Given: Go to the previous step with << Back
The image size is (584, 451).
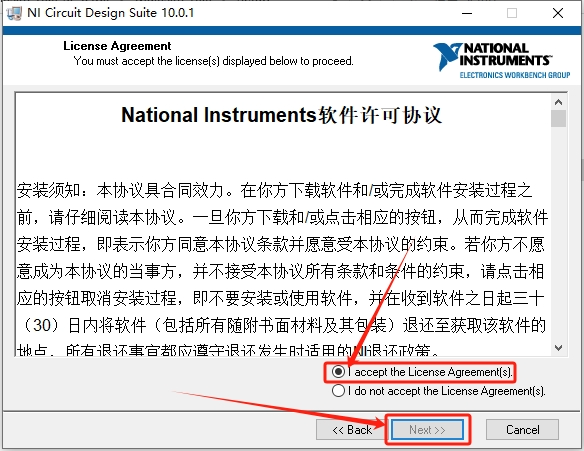Looking at the screenshot, I should point(352,430).
